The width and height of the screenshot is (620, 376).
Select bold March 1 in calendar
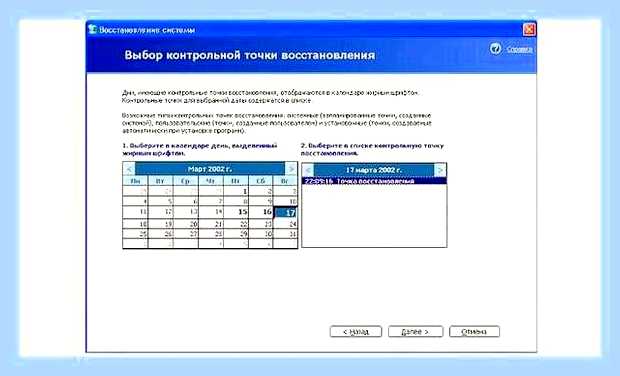(x=236, y=191)
